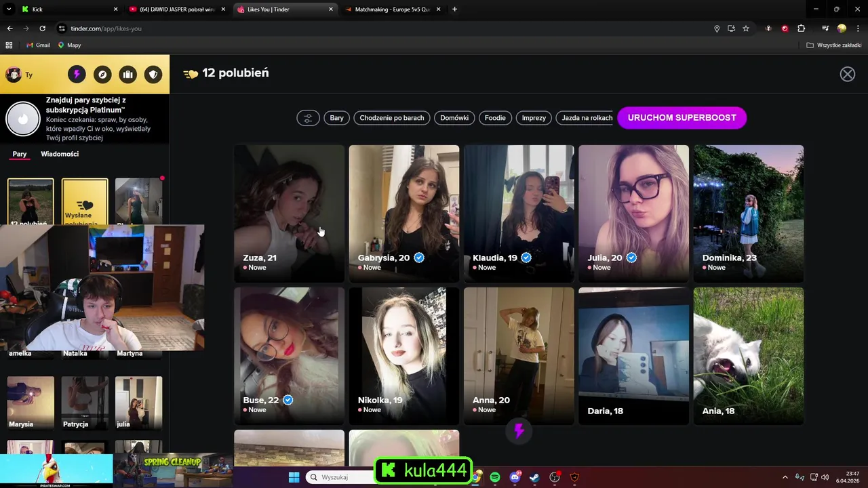
Task: Open Zuza, 21 profile card
Action: pos(290,213)
